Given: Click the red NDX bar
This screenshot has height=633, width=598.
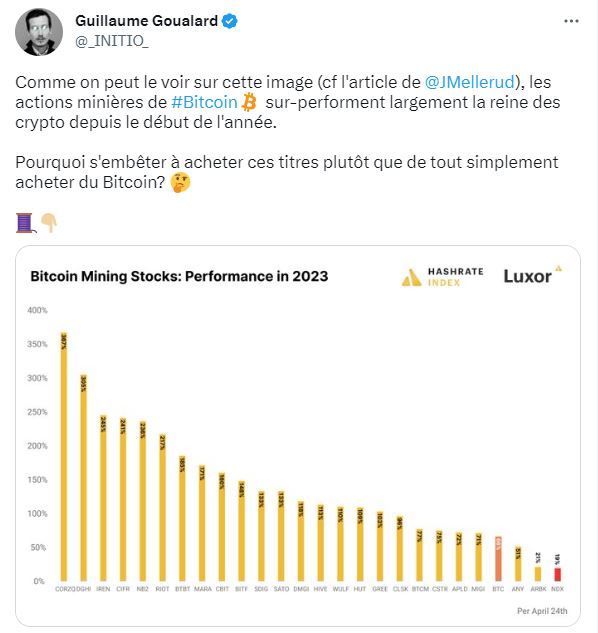Looking at the screenshot, I should 557,574.
